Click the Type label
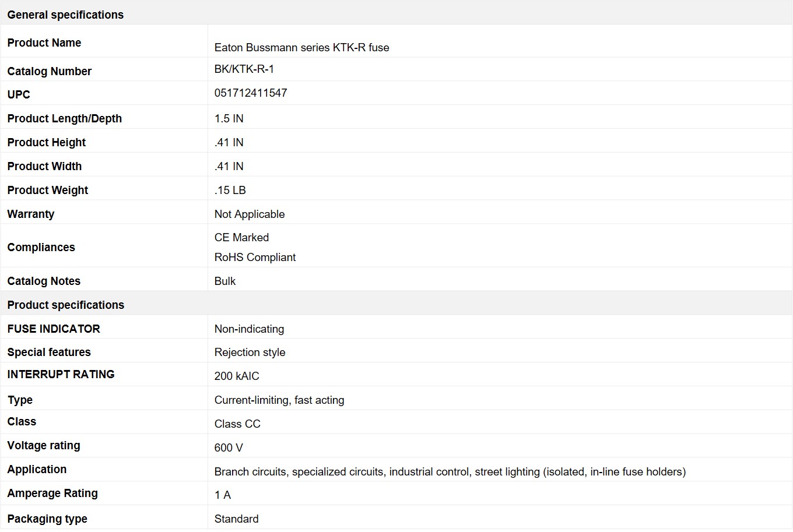The image size is (793, 532). [20, 400]
